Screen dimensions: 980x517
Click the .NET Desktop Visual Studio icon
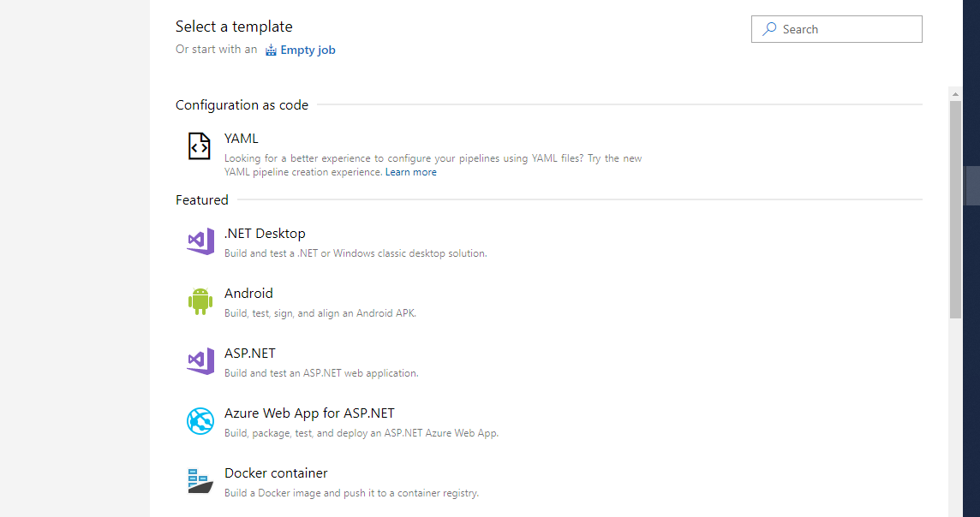(200, 241)
